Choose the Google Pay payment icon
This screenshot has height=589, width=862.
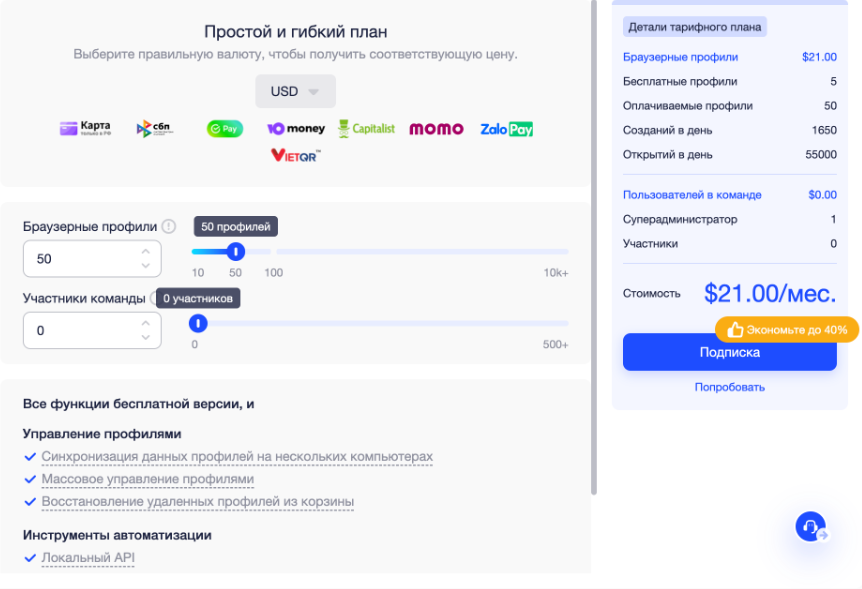pos(227,128)
